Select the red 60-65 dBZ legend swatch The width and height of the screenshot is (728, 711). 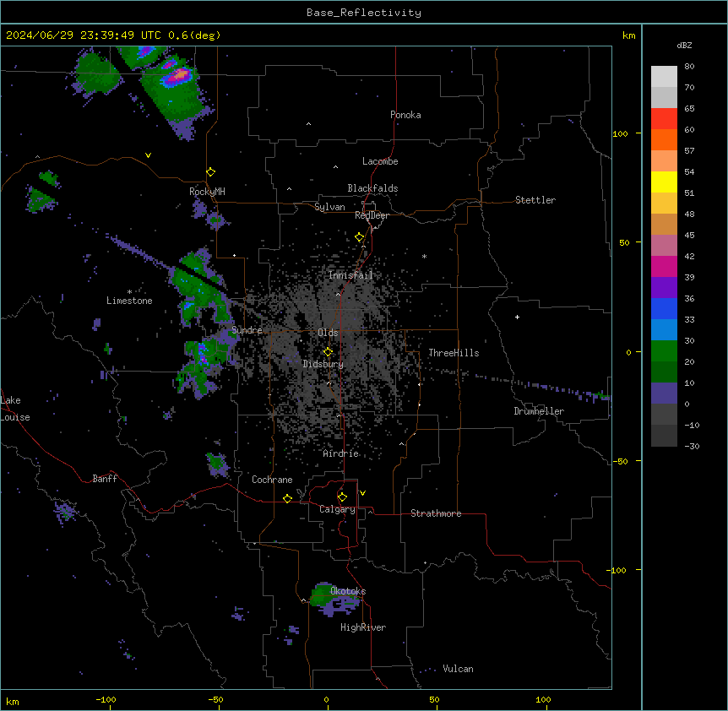click(664, 119)
